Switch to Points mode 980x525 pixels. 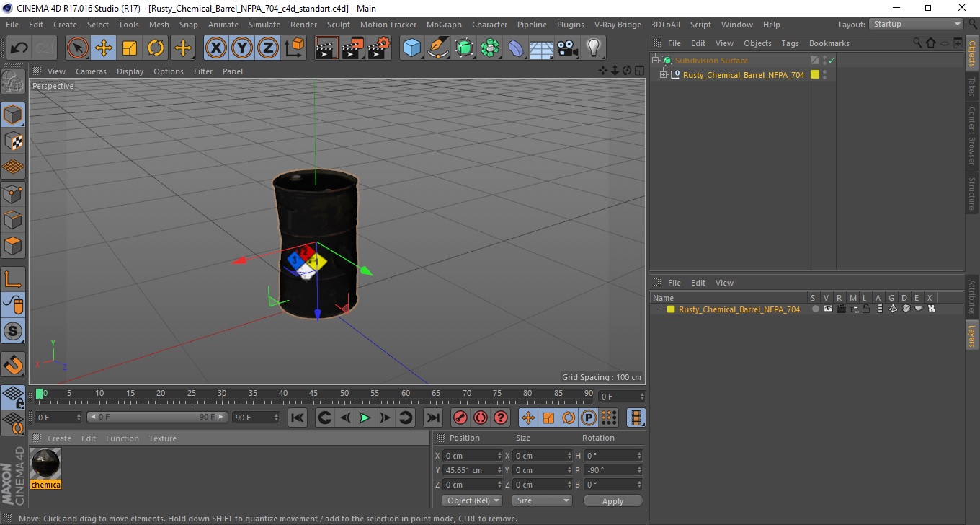[x=13, y=193]
